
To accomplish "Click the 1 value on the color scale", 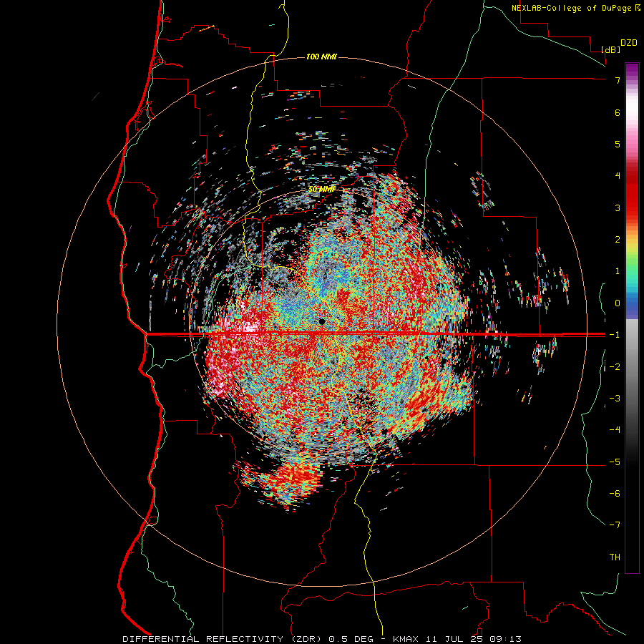I will click(618, 271).
